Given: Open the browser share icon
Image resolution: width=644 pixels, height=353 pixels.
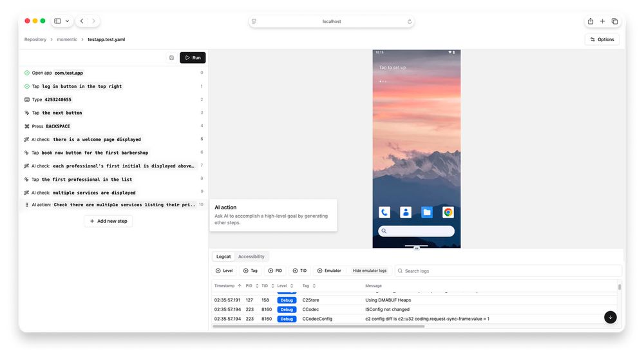Looking at the screenshot, I should point(590,21).
